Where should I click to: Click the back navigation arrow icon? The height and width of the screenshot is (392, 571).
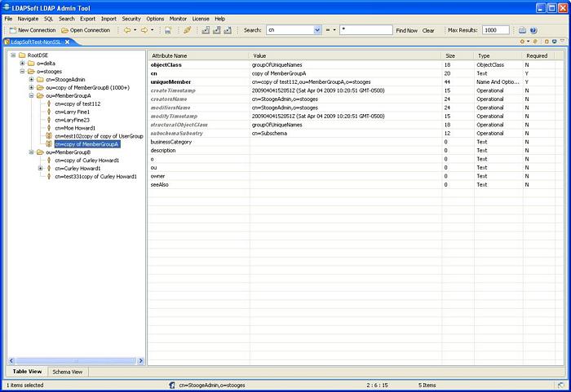[x=126, y=30]
